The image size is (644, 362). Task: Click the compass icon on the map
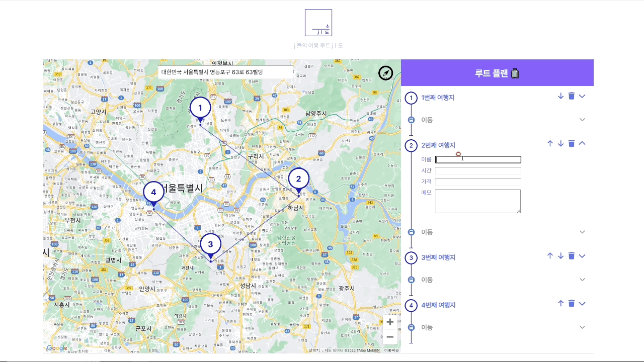pos(385,73)
